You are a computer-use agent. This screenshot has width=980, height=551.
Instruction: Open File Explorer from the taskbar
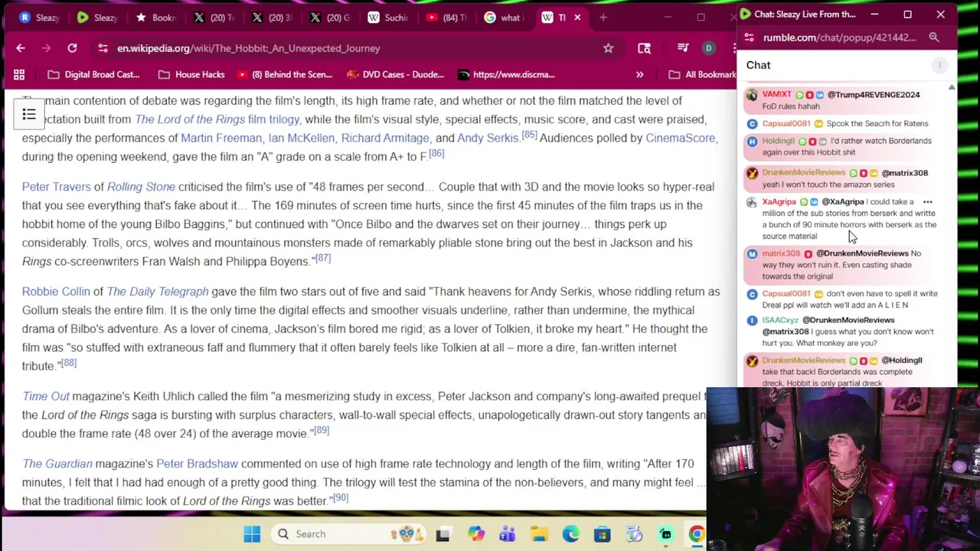539,533
